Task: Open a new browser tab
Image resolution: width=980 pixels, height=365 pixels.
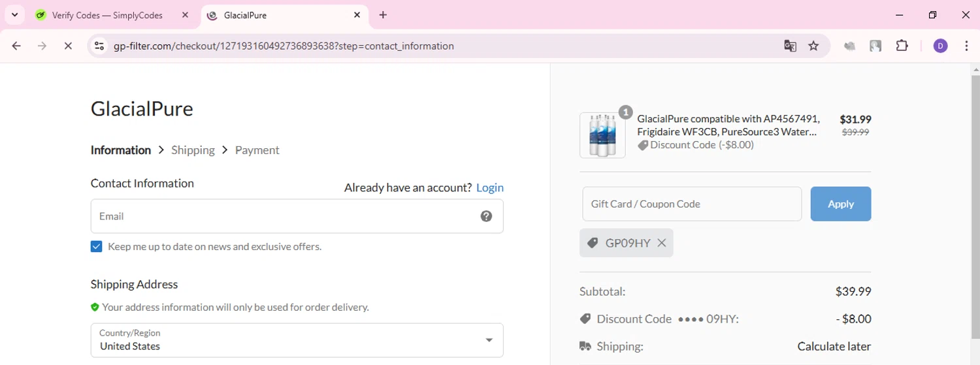Action: coord(383,15)
